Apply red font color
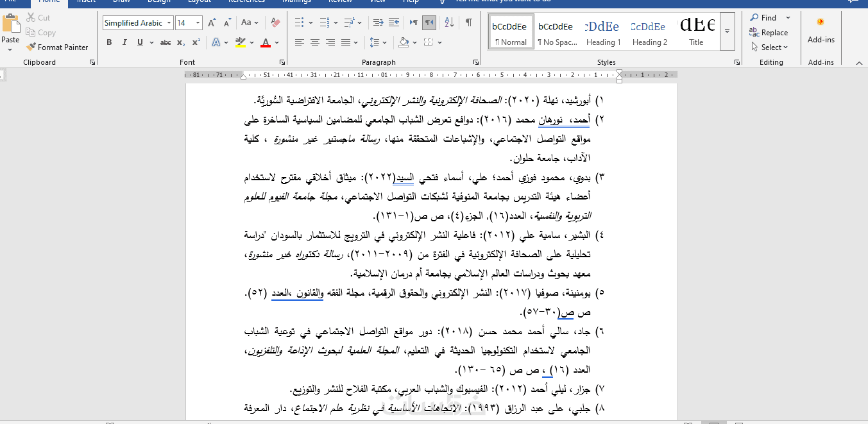Screen dimensions: 868x424 tap(266, 43)
